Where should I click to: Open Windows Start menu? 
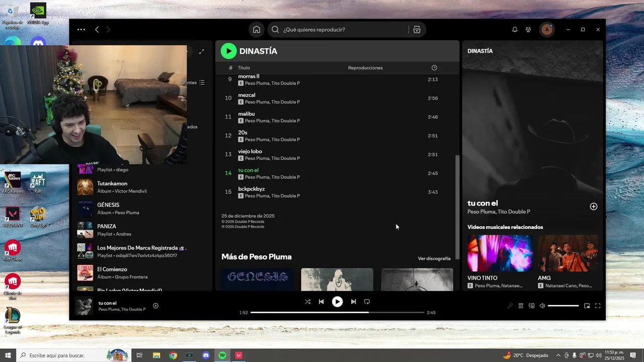coord(8,355)
